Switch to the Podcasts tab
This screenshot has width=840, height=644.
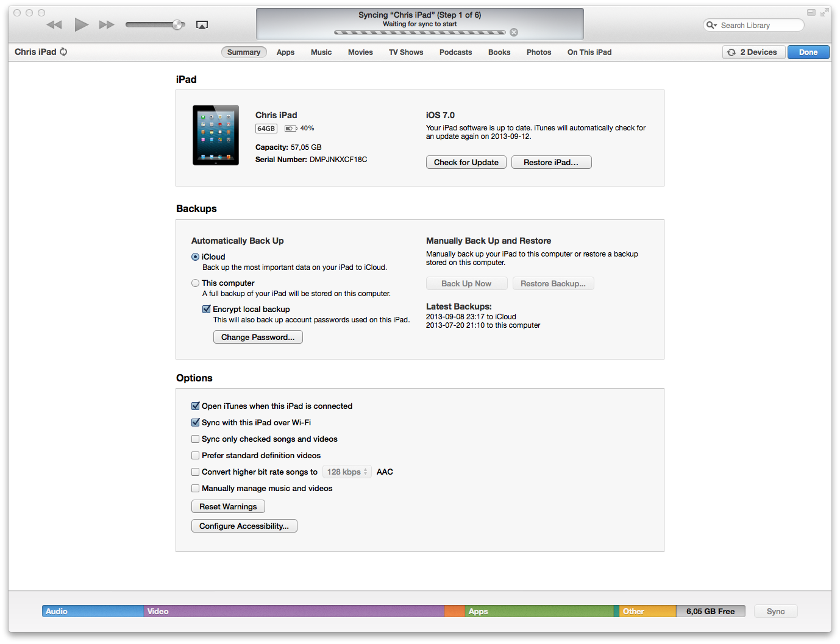pos(455,52)
